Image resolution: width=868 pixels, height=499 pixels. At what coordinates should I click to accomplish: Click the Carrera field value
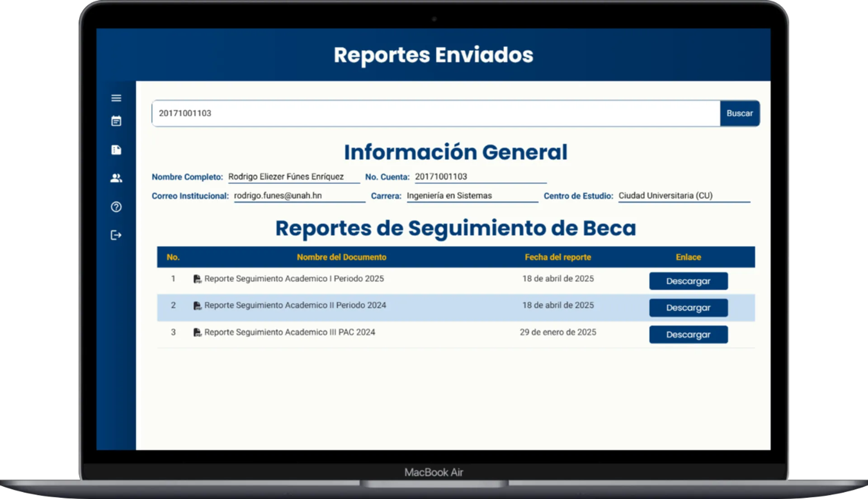click(x=472, y=196)
